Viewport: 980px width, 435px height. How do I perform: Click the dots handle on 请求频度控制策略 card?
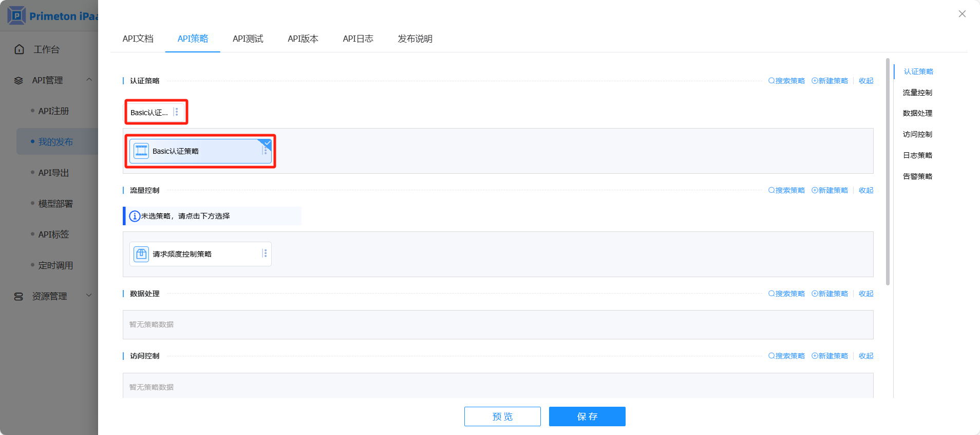(265, 253)
